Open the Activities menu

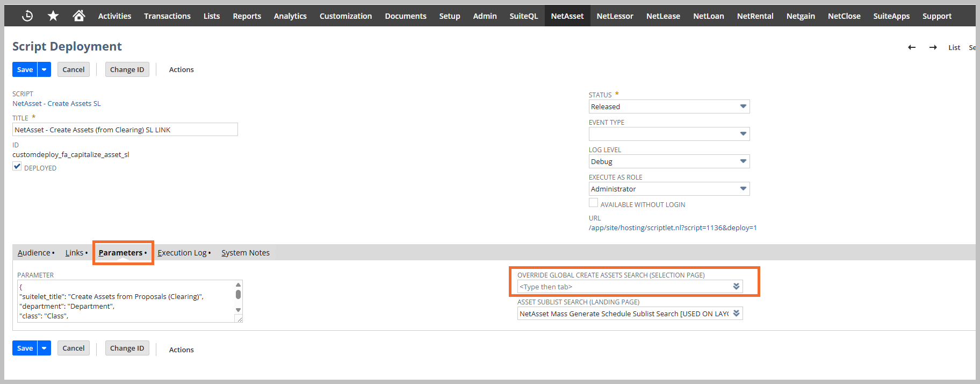[x=114, y=16]
